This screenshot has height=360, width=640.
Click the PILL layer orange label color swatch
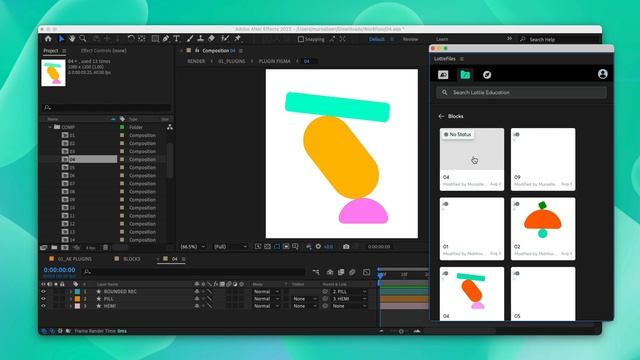(x=77, y=299)
